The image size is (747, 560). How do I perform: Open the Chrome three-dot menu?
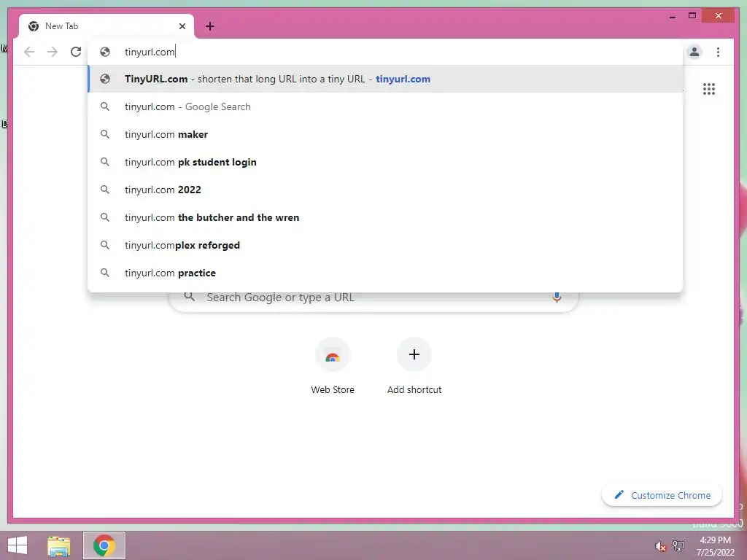(x=718, y=52)
